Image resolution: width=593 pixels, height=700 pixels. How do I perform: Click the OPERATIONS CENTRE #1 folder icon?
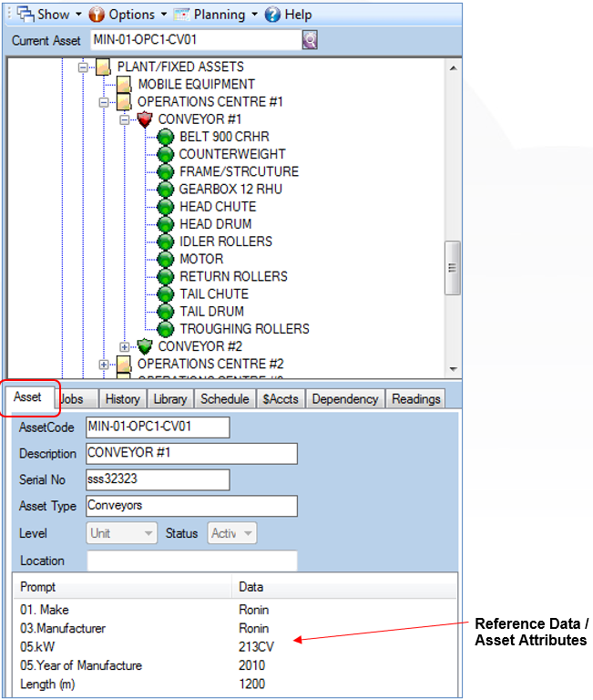click(x=124, y=102)
